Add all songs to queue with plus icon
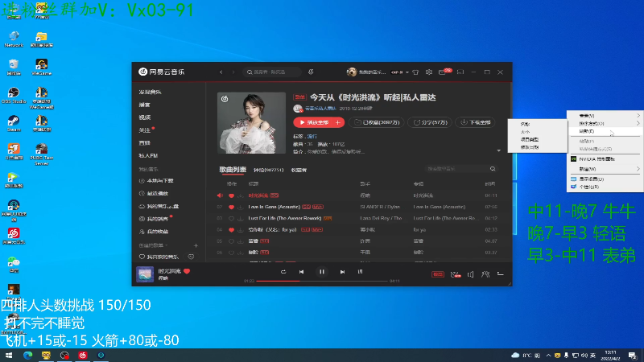This screenshot has height=362, width=644. point(337,122)
